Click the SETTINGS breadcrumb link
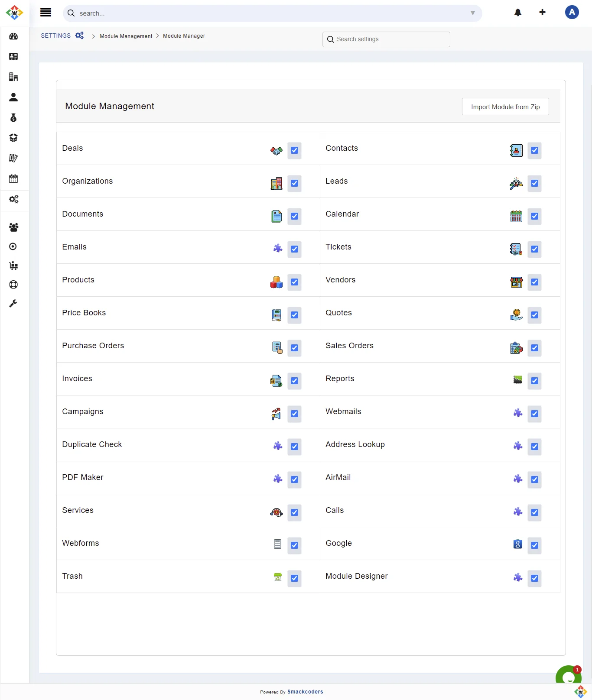 tap(55, 36)
